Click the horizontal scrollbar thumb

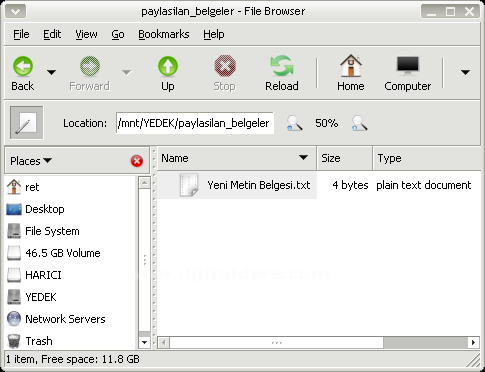pyautogui.click(x=276, y=342)
